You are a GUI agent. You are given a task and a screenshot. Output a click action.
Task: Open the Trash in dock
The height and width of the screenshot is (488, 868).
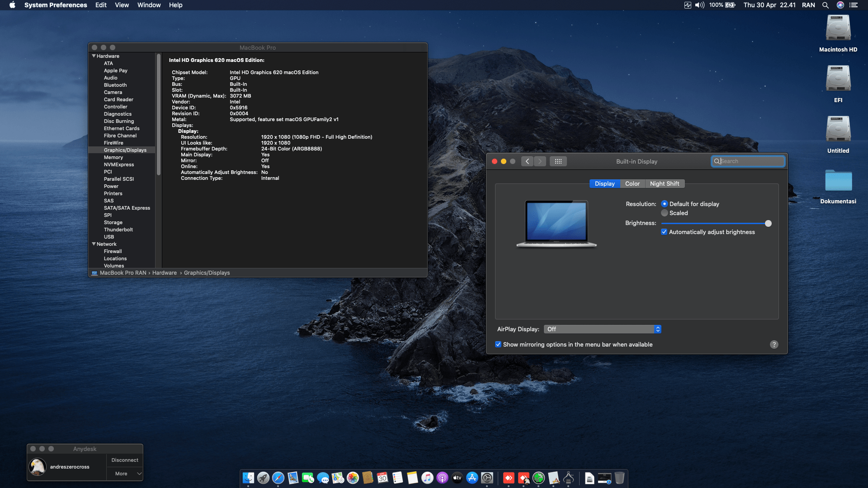point(619,478)
